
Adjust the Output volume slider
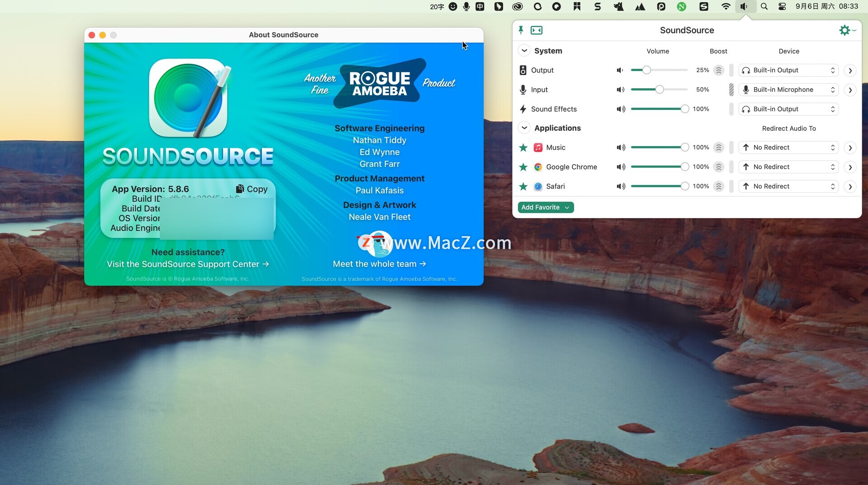coord(659,70)
